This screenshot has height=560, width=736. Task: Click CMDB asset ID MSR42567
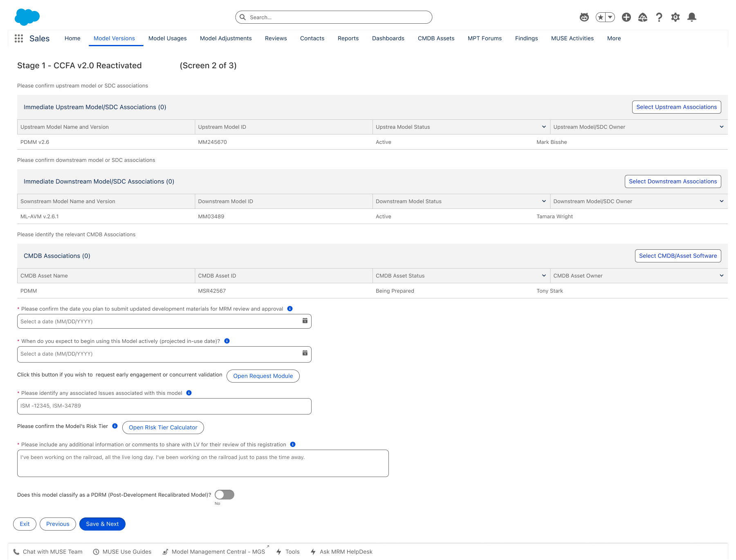coord(212,291)
